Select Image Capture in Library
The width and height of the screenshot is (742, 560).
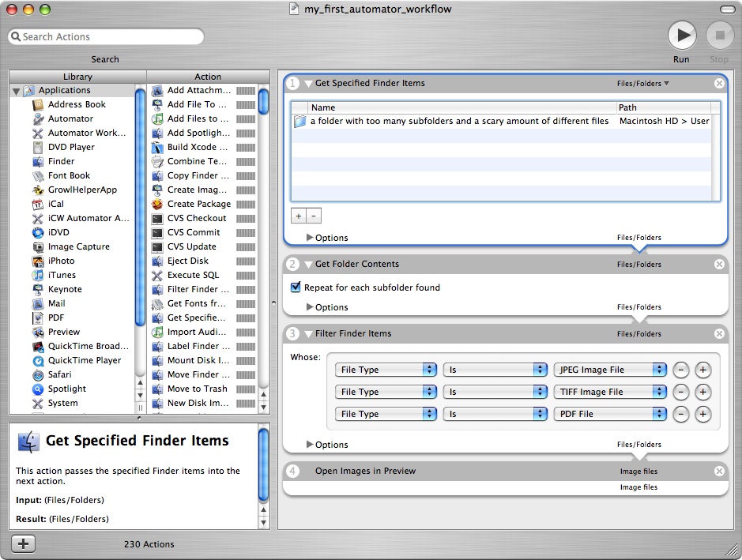[78, 246]
